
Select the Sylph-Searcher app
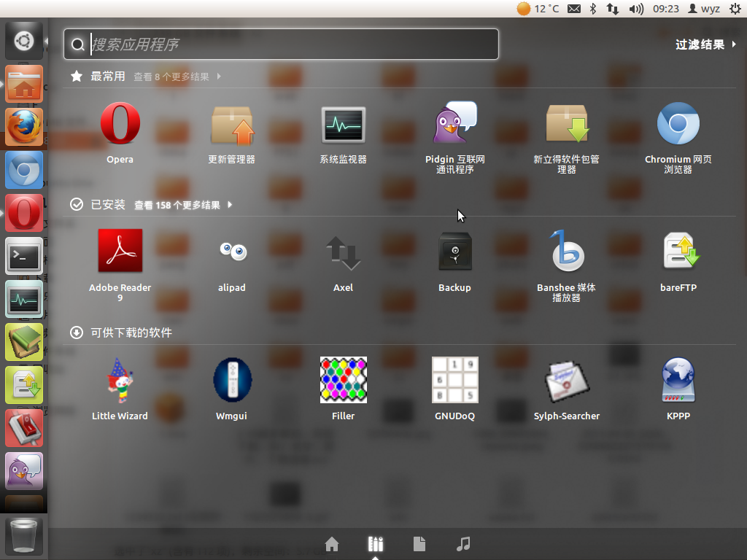coord(566,389)
